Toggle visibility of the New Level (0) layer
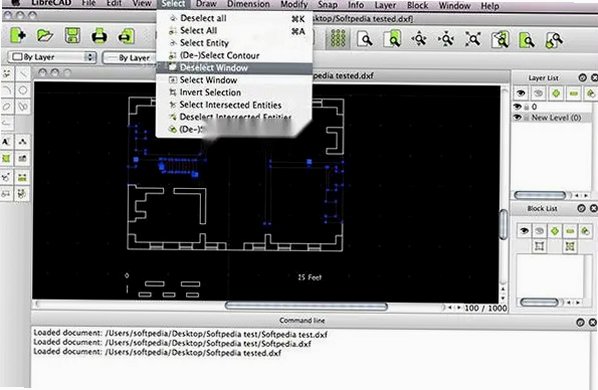 pos(518,117)
